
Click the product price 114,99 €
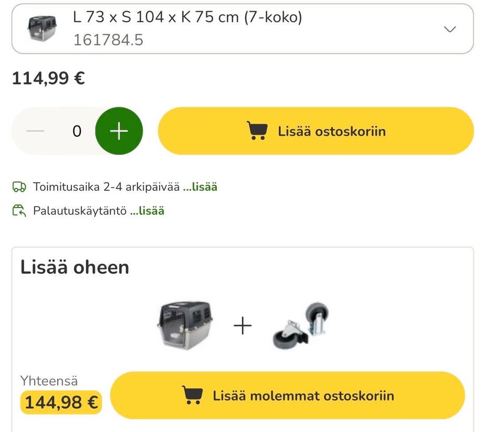tap(48, 78)
